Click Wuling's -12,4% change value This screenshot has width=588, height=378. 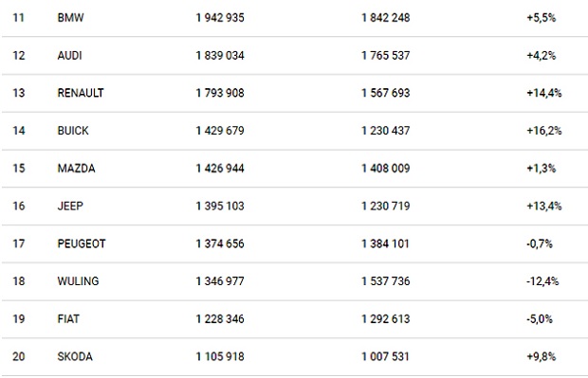pyautogui.click(x=542, y=281)
